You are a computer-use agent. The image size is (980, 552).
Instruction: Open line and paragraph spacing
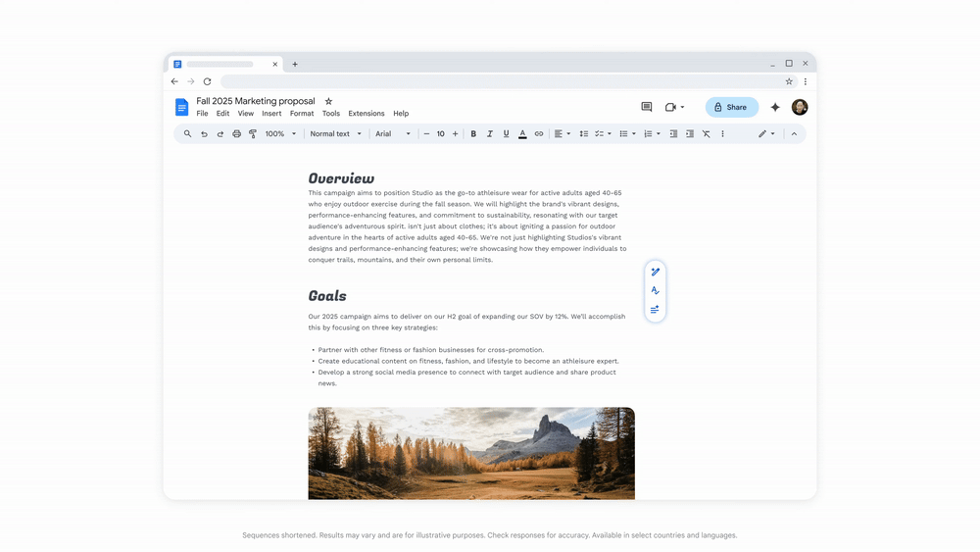tap(583, 133)
